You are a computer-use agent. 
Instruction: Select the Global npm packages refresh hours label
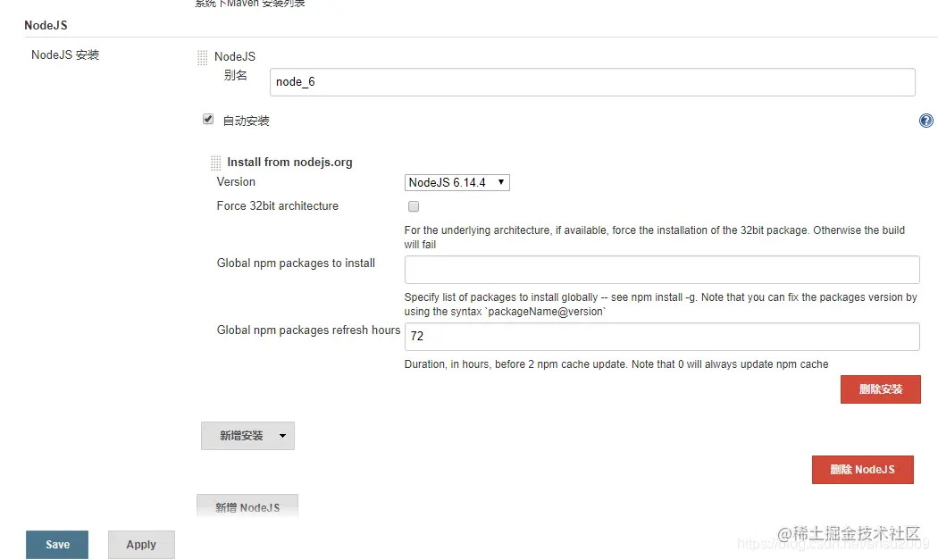coord(308,330)
